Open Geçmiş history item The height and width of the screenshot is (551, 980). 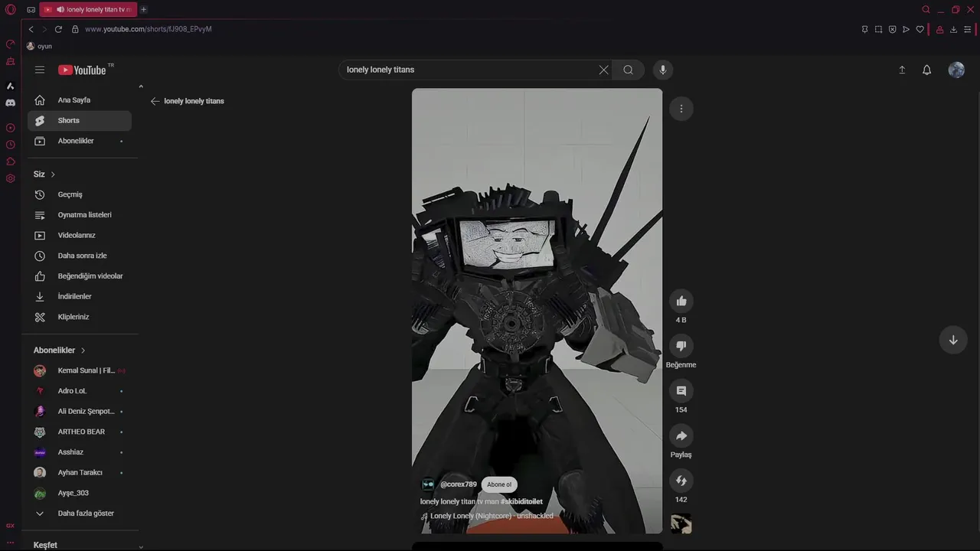pos(80,194)
